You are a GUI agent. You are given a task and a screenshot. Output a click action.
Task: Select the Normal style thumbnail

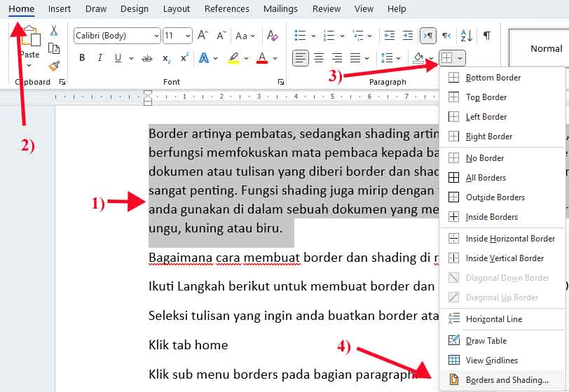click(x=540, y=48)
